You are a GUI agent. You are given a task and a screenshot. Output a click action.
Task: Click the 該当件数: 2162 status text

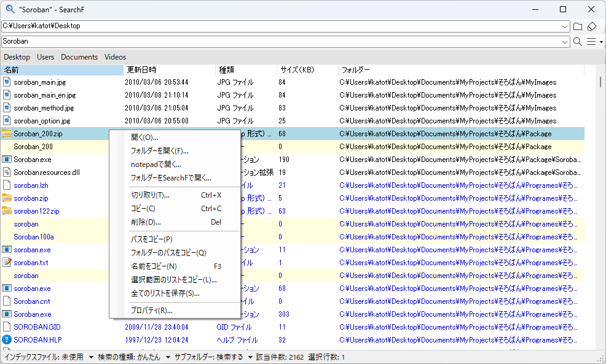(x=280, y=357)
